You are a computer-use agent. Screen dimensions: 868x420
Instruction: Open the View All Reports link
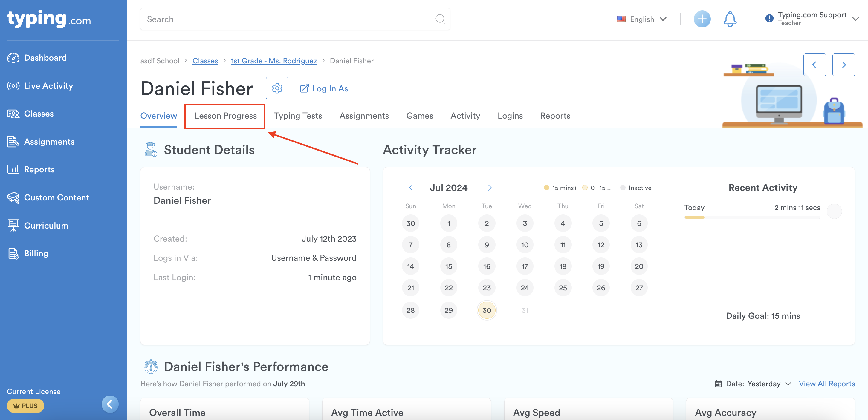click(x=826, y=384)
